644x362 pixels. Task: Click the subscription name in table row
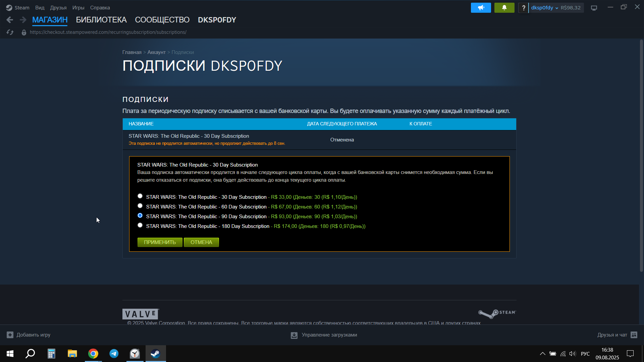pos(189,136)
